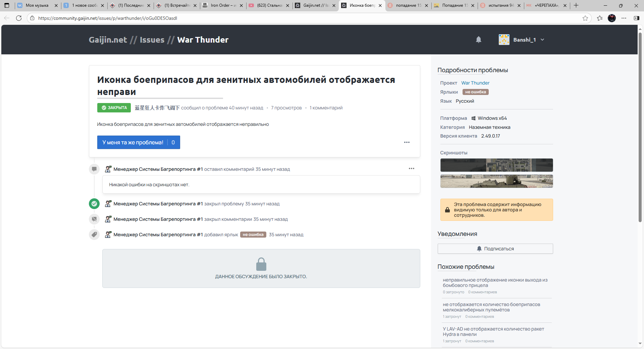Viewport: 644px width, 349px height.
Task: Open the first screenshot thumbnail with map
Action: 496,165
